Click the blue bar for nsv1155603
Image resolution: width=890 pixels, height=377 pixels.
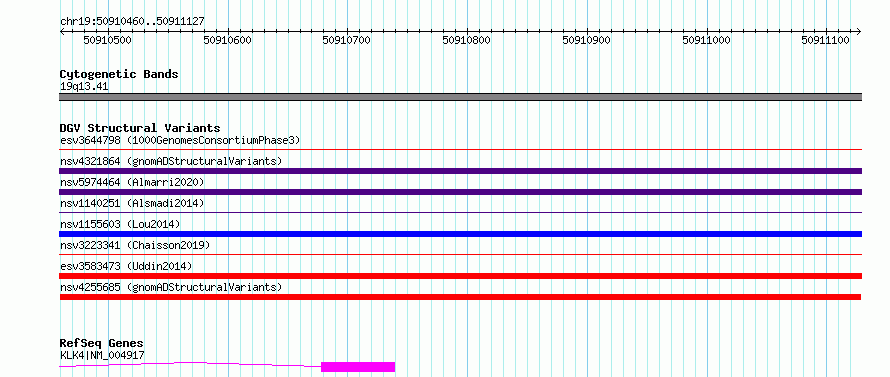[460, 234]
